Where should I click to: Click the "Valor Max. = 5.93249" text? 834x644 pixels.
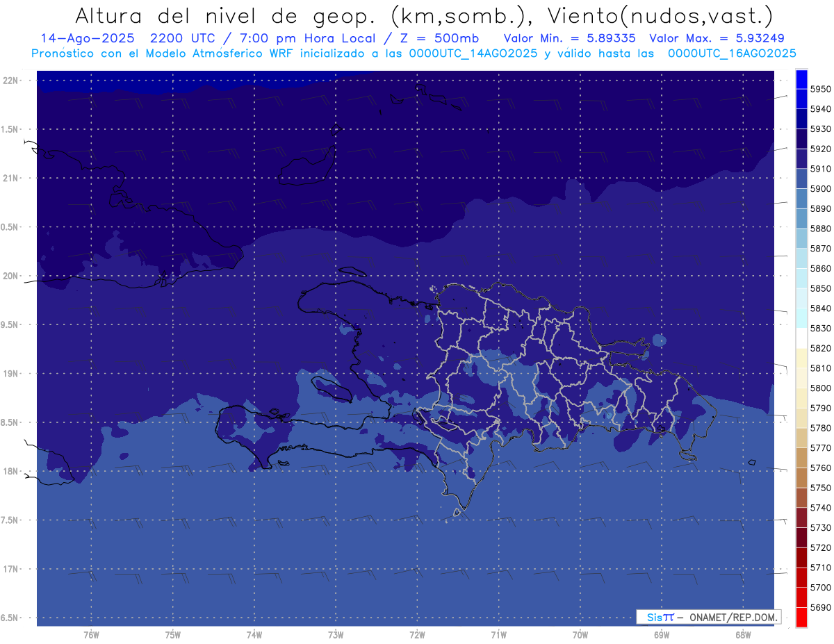click(x=717, y=38)
